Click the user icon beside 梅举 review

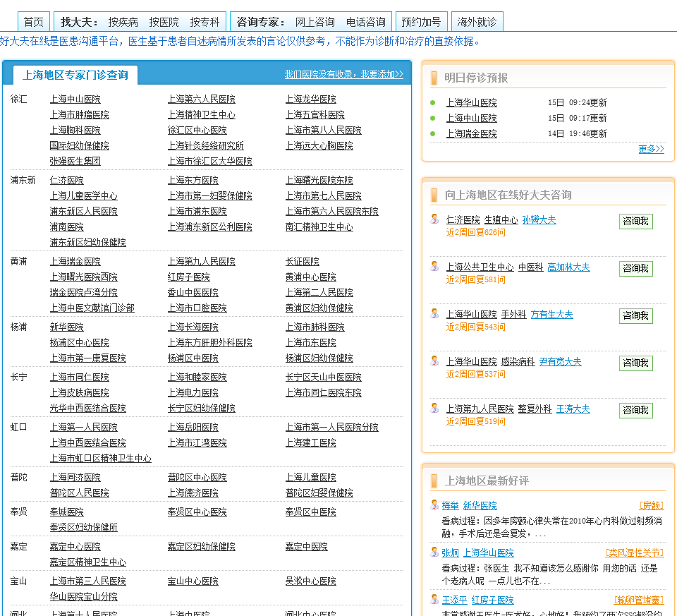point(435,505)
